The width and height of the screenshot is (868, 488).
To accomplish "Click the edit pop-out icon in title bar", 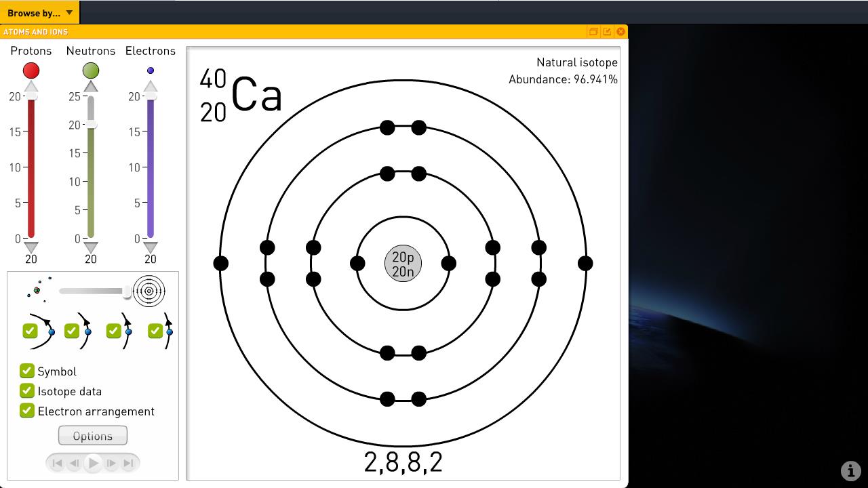I will pyautogui.click(x=607, y=32).
